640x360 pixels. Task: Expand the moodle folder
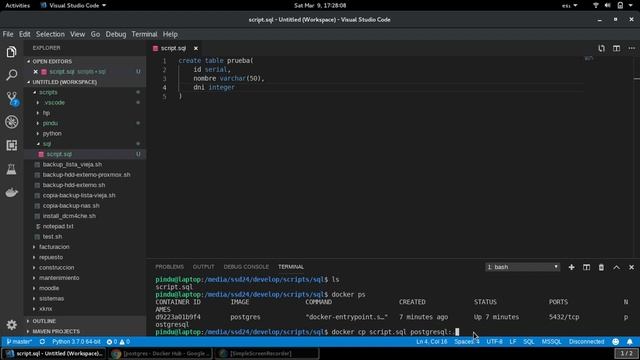point(49,288)
